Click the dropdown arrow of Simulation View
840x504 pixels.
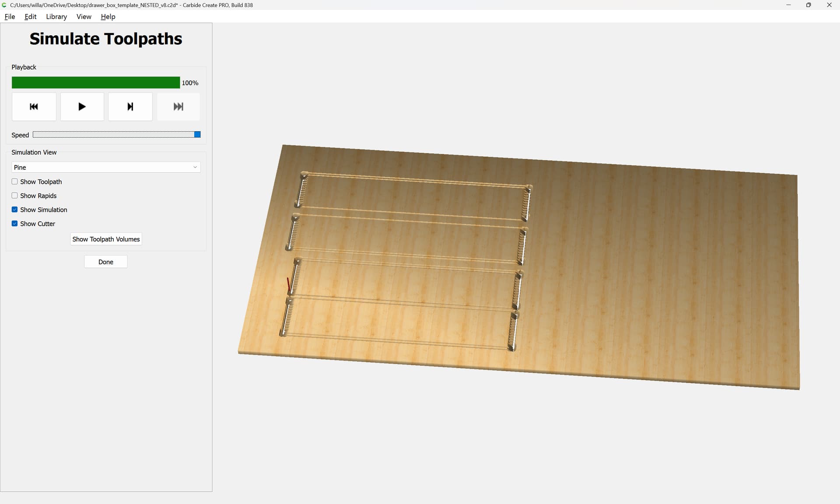(x=195, y=167)
